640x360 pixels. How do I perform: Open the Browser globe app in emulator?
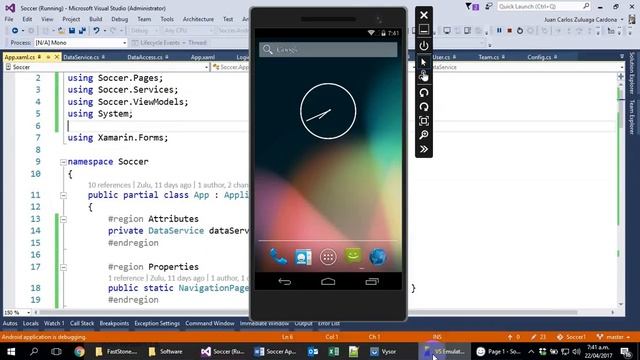pos(378,257)
